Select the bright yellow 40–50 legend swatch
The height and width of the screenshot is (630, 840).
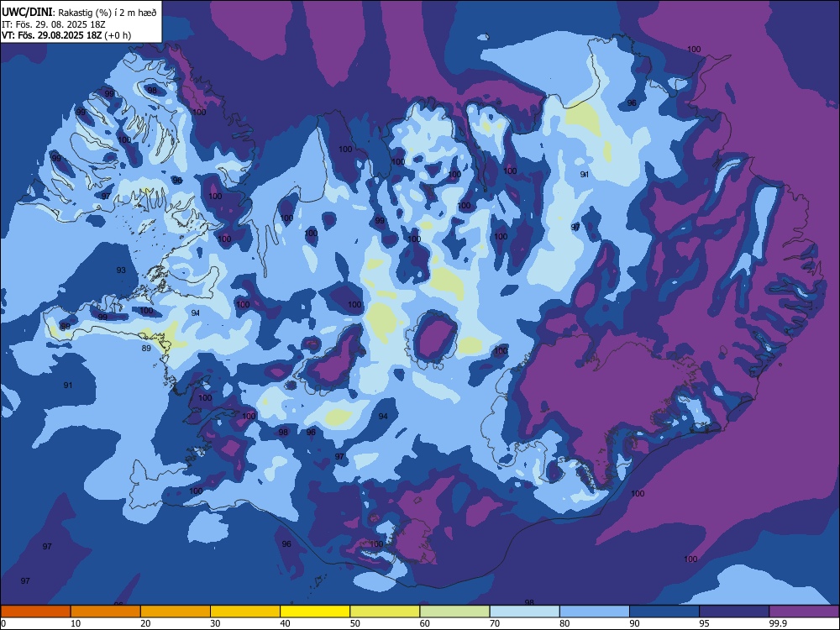(315, 612)
